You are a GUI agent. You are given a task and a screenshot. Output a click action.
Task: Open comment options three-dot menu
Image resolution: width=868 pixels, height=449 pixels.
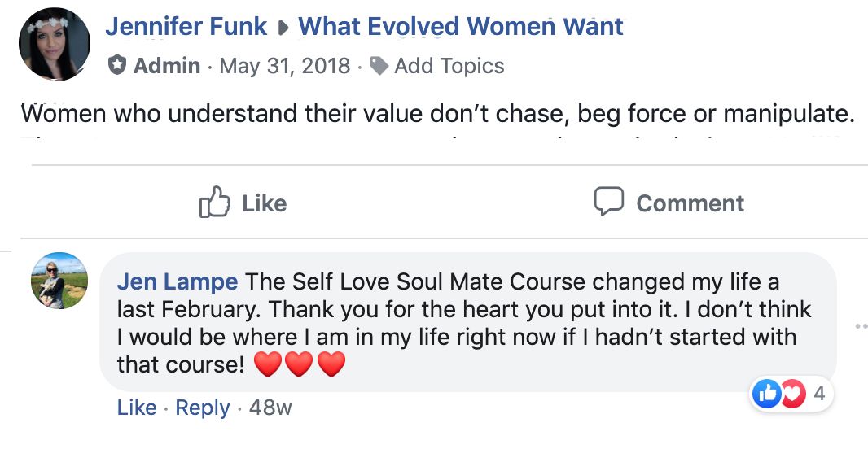click(x=861, y=327)
